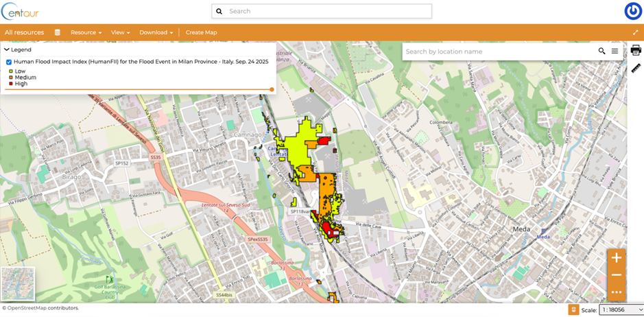The height and width of the screenshot is (317, 644).
Task: Select the ruler measure tool
Action: 635,68
